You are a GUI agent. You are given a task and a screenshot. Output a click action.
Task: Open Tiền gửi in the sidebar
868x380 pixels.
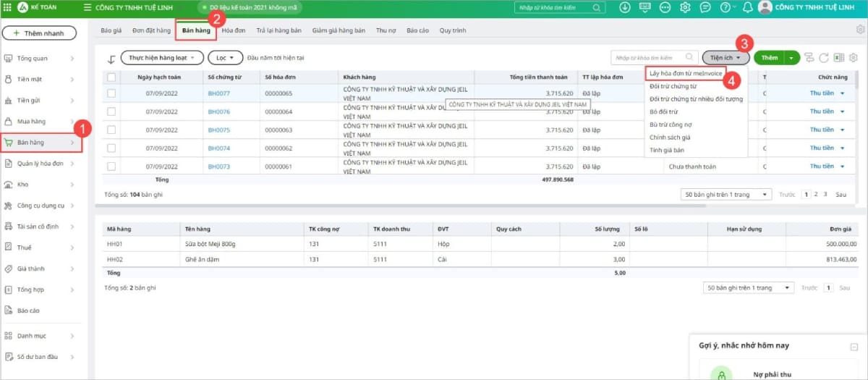pos(40,100)
